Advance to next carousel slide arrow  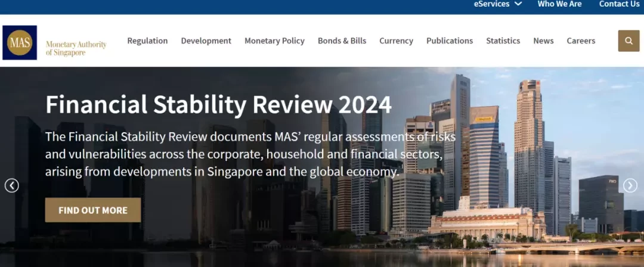click(x=630, y=186)
